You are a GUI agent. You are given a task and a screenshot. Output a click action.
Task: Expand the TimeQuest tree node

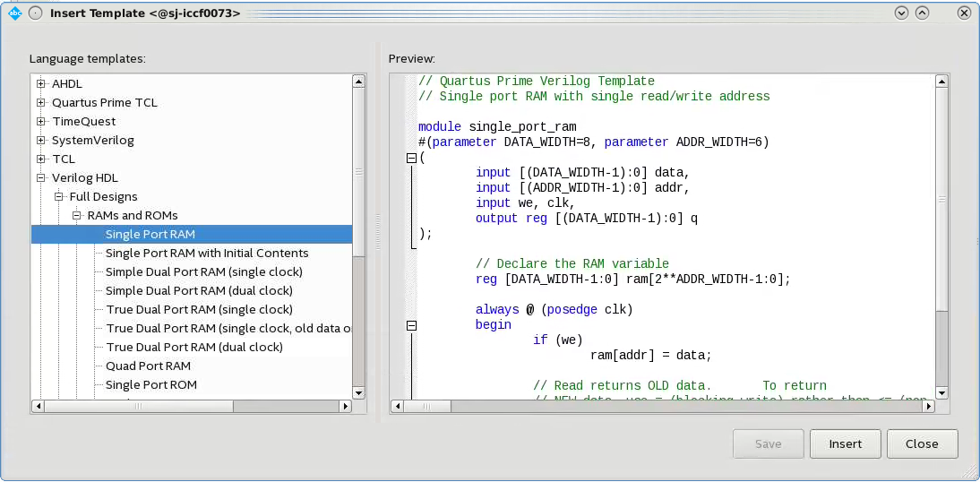41,121
